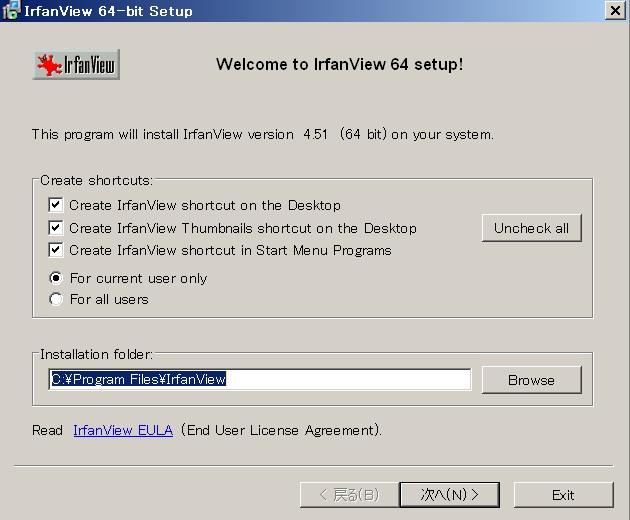Proceed with the 次へ(N) next button
The height and width of the screenshot is (520, 630).
[449, 494]
